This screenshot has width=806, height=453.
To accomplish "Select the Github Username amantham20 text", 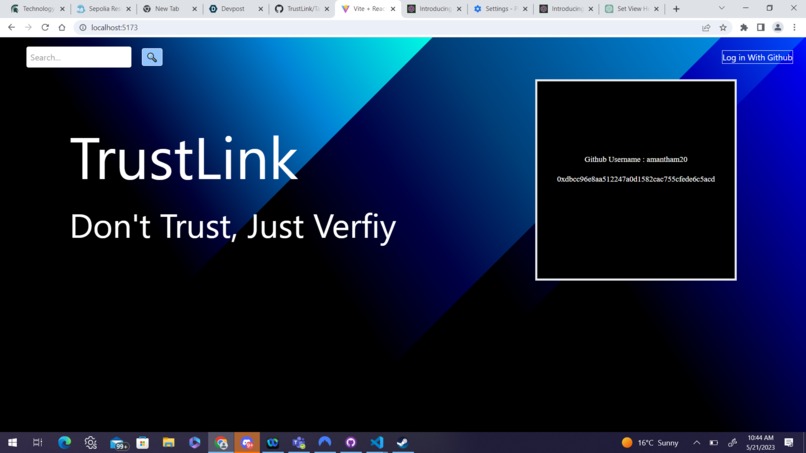I will point(635,159).
